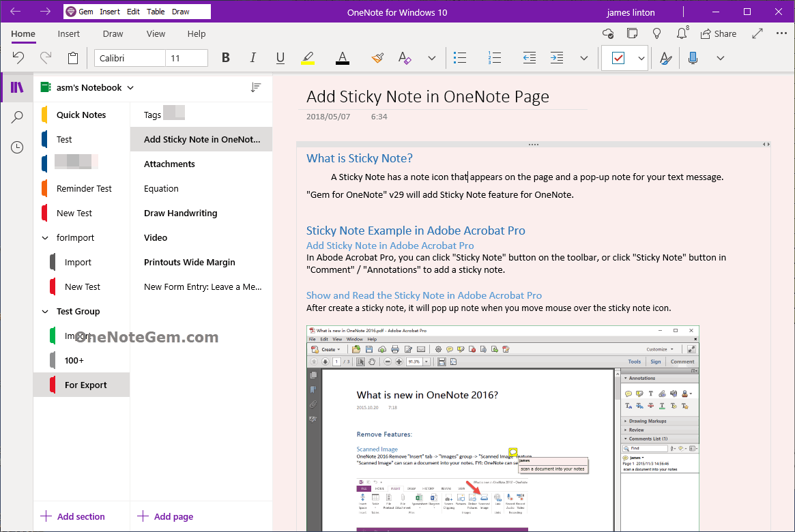Click the Dictate microphone icon

(x=693, y=58)
